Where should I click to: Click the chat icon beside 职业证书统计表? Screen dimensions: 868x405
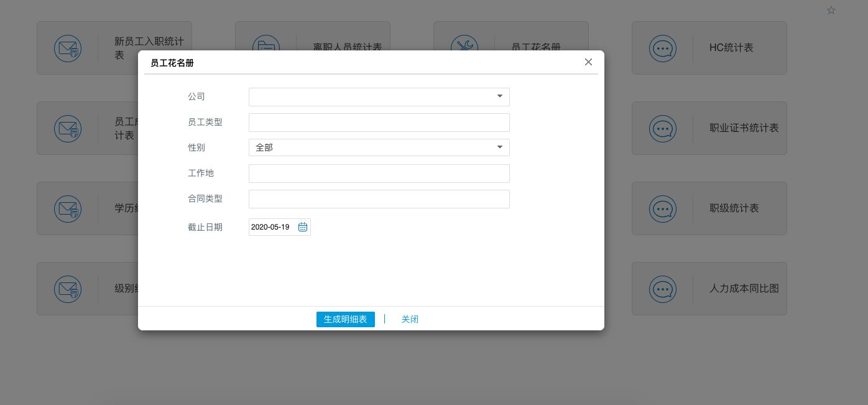663,128
